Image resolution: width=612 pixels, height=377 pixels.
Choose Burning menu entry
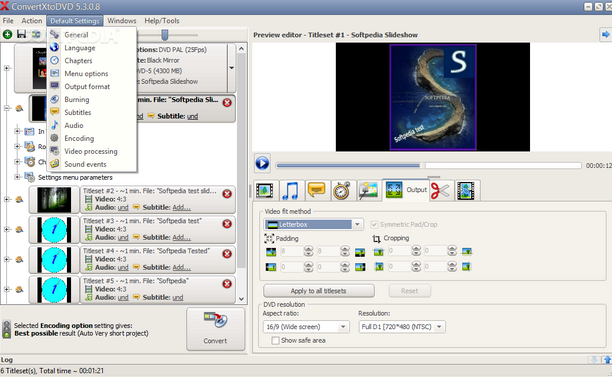click(92, 99)
